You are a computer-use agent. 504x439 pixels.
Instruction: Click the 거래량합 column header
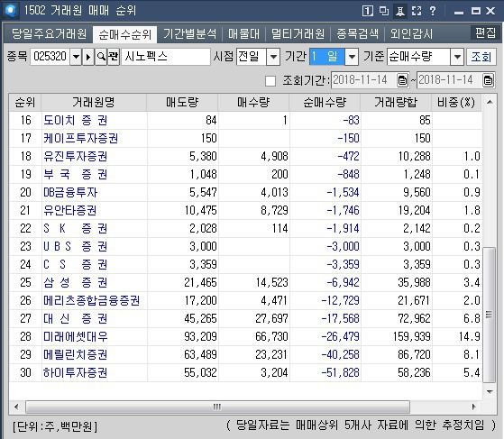[396, 103]
